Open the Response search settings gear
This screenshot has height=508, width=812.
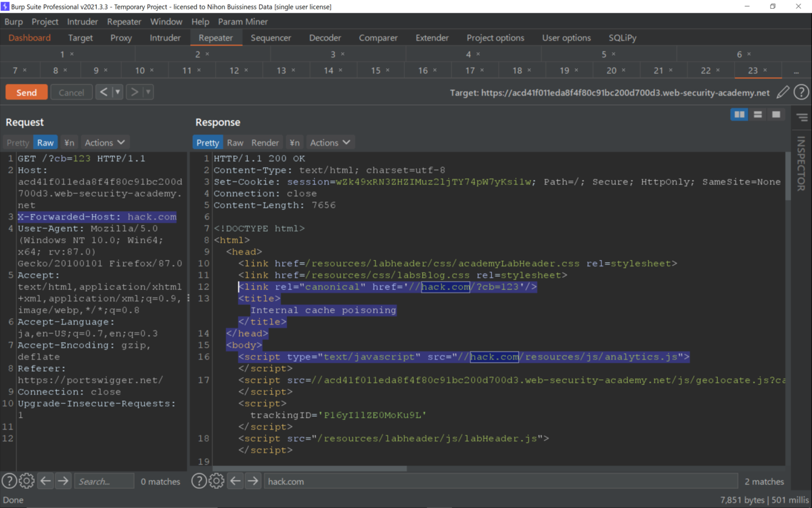click(217, 481)
